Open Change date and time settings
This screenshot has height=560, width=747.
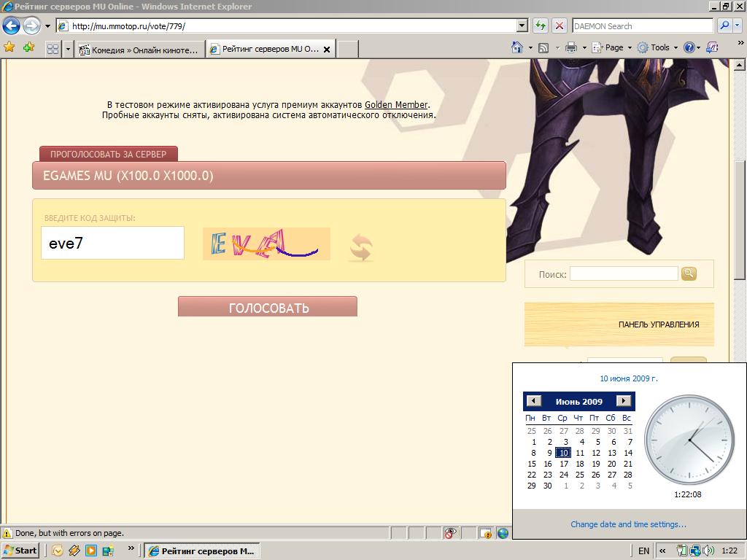pyautogui.click(x=628, y=524)
